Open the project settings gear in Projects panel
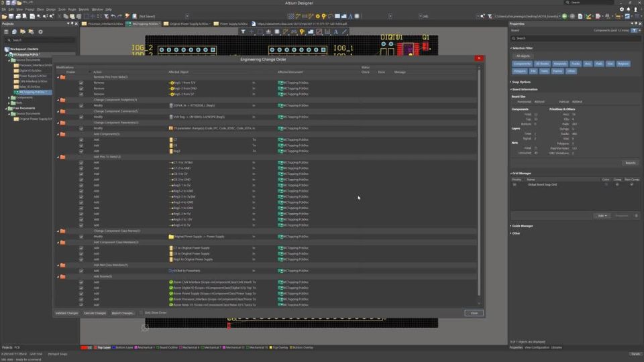Screen dimensions: 644x362 pos(40,32)
